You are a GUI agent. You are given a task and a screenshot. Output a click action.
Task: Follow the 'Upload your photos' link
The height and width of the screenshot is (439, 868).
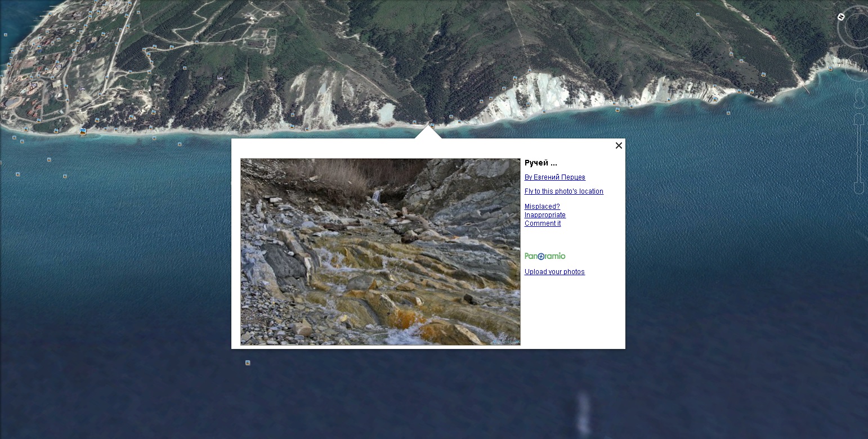554,272
